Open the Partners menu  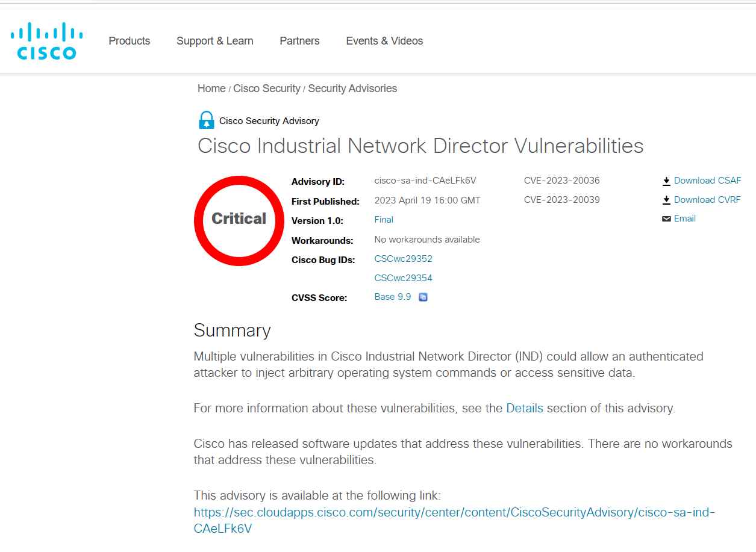[x=299, y=41]
